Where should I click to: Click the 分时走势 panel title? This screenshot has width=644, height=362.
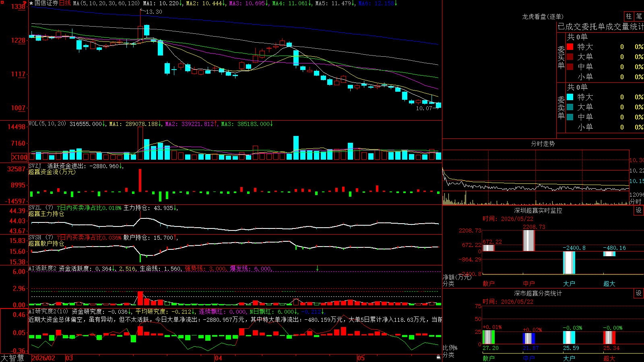(x=543, y=144)
